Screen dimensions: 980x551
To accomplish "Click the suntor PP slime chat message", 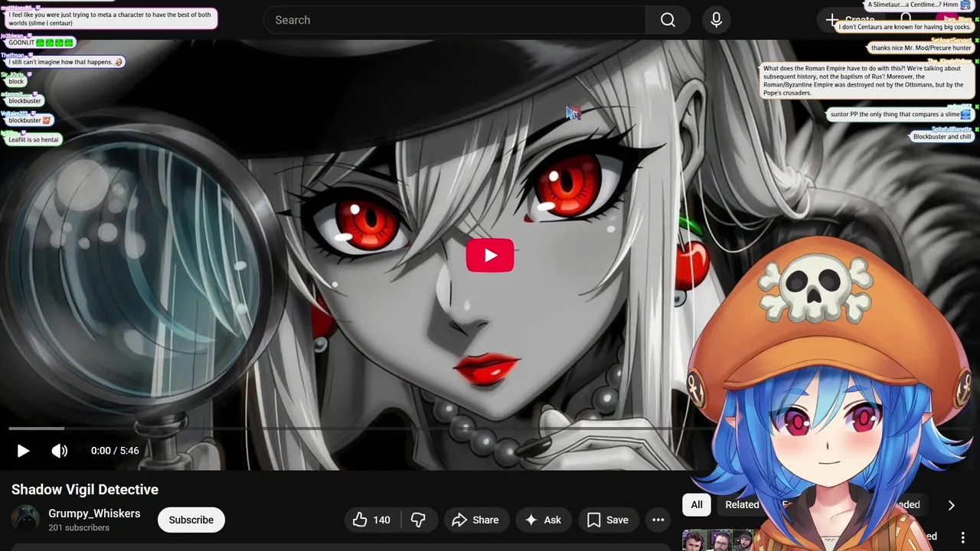I will [900, 115].
